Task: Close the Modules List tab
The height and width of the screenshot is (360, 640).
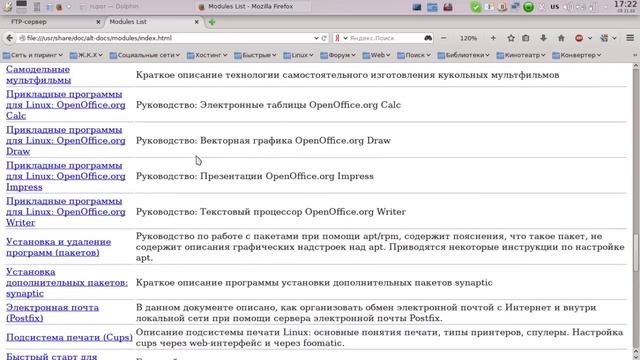Action: pyautogui.click(x=197, y=22)
